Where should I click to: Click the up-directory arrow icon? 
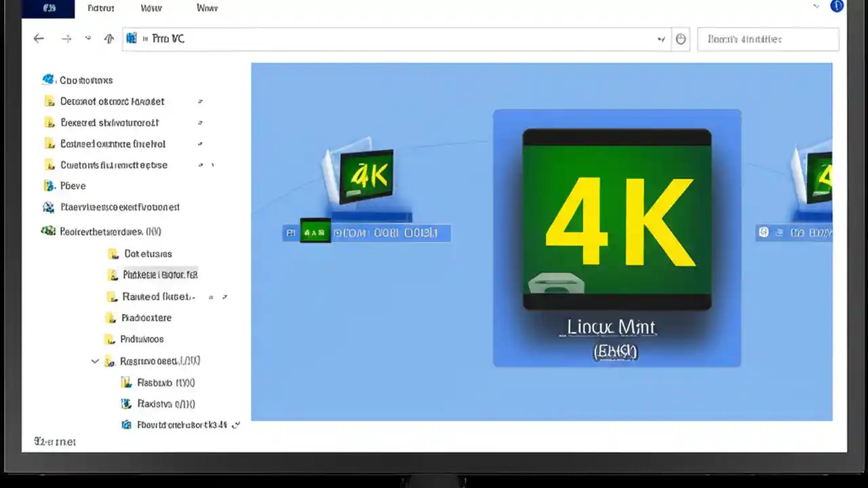click(108, 38)
